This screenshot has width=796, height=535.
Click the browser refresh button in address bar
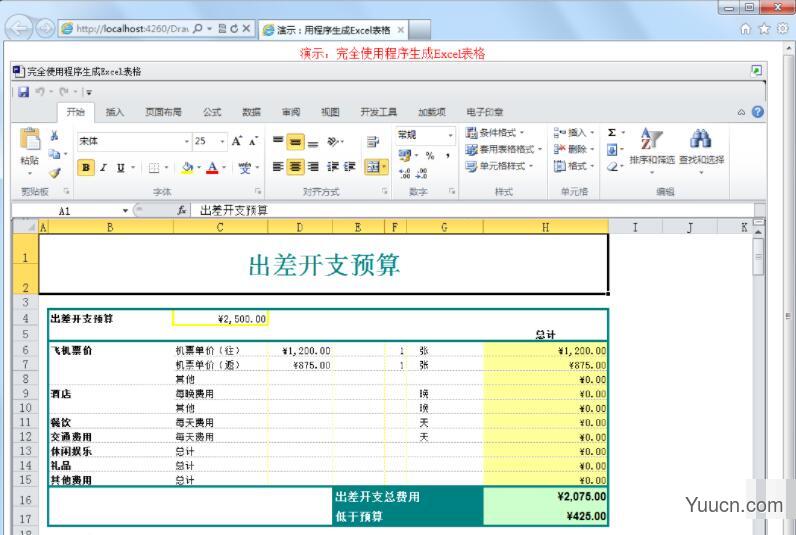pyautogui.click(x=234, y=29)
